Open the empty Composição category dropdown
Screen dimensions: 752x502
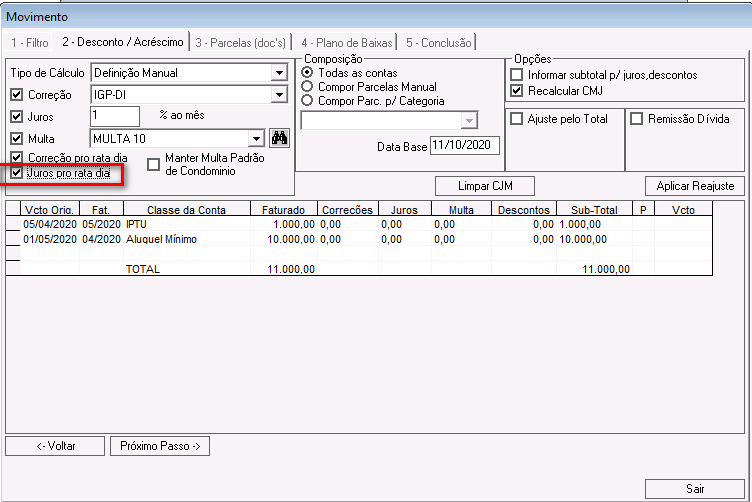pos(470,120)
